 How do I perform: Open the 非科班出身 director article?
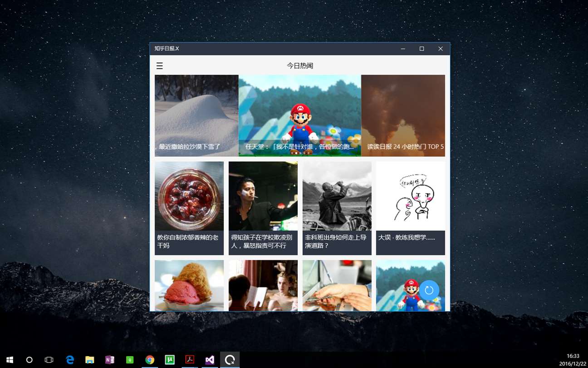(x=337, y=208)
